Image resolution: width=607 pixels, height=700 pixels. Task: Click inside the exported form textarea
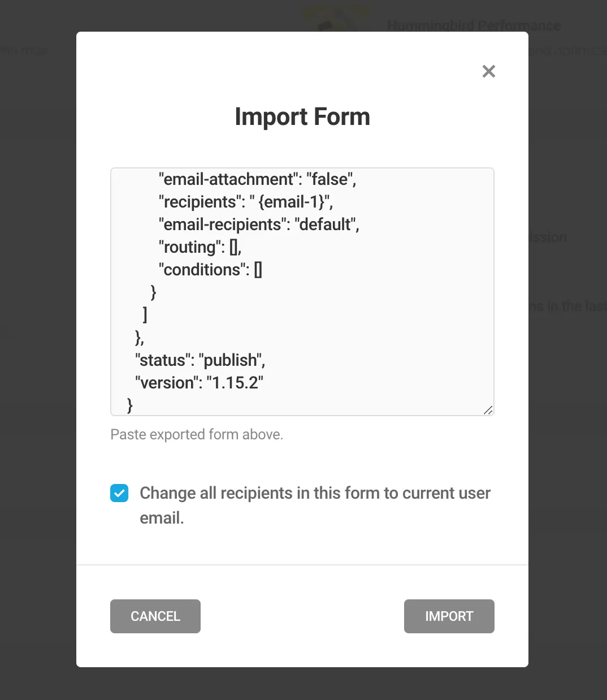point(302,292)
